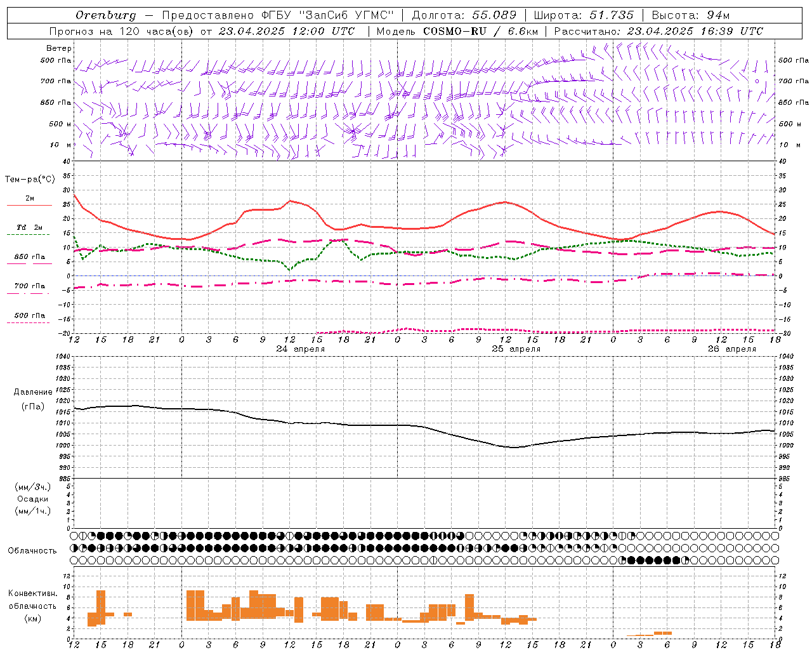The width and height of the screenshot is (812, 650).
Task: Click the "Осадки" precipitation label
Action: [33, 499]
